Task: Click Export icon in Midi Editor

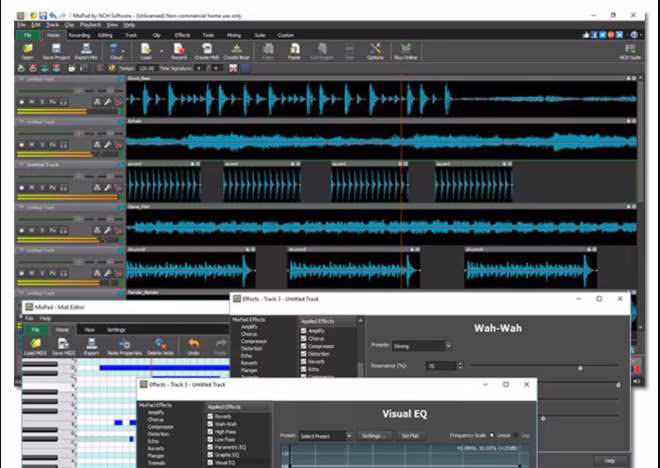Action: (x=91, y=347)
